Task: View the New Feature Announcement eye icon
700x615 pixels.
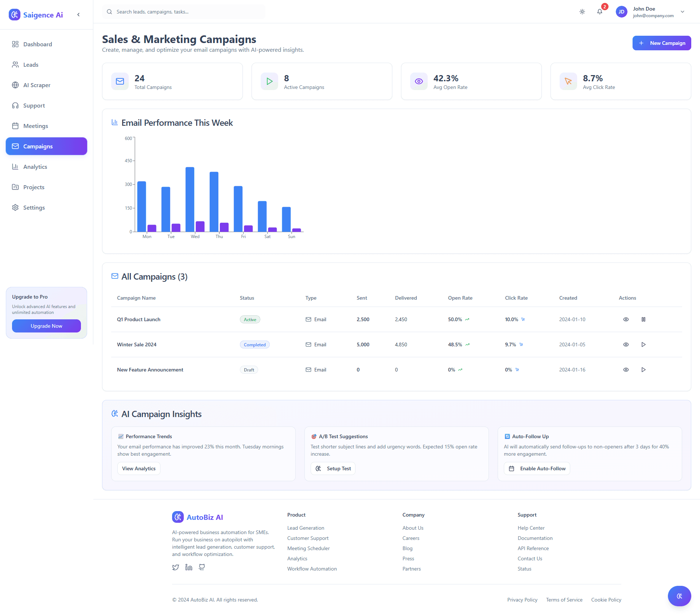Action: tap(626, 370)
